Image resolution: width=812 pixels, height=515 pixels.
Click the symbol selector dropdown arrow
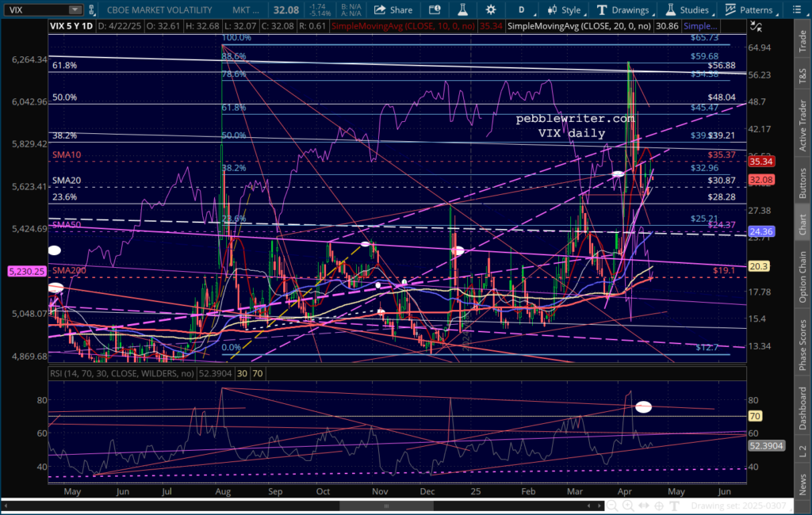pyautogui.click(x=74, y=10)
